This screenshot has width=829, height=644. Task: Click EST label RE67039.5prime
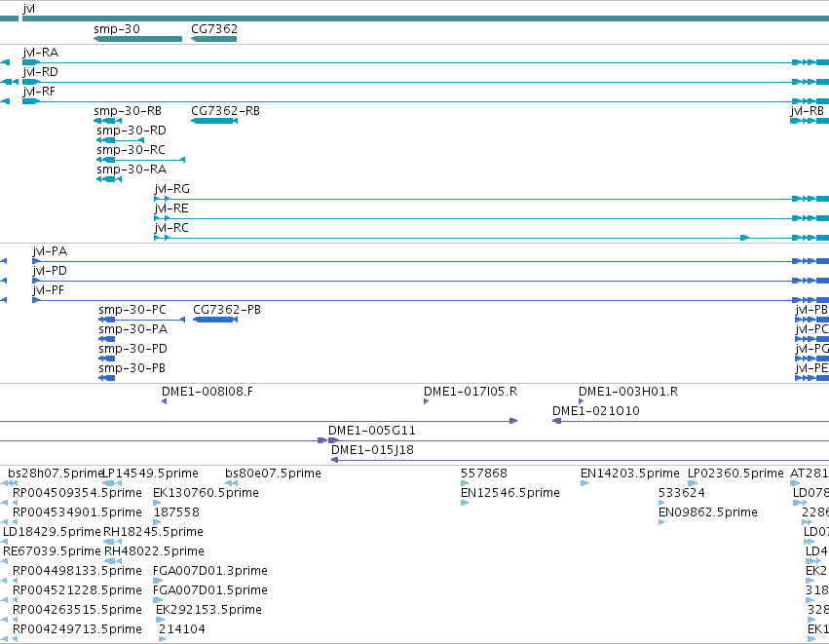click(52, 551)
